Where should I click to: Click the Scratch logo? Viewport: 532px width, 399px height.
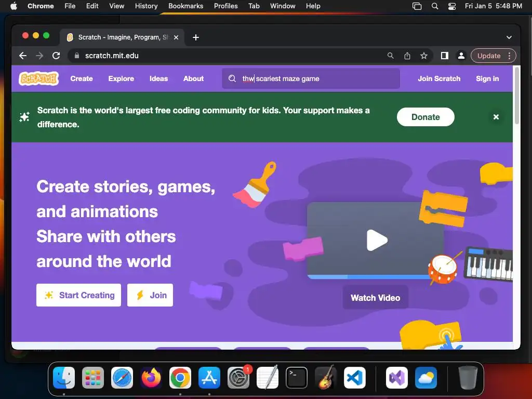coord(38,78)
